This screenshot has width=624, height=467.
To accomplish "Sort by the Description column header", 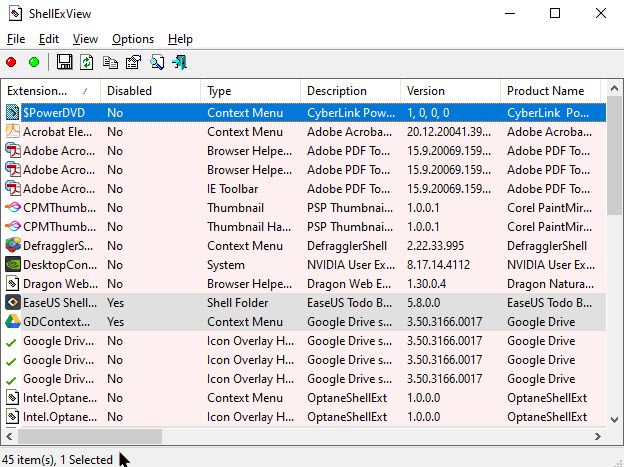I will pos(350,91).
